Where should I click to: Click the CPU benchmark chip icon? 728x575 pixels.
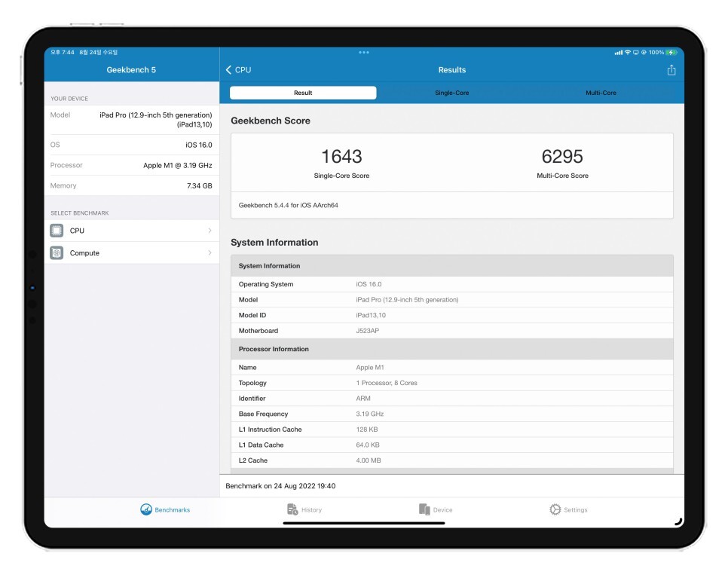pyautogui.click(x=57, y=231)
